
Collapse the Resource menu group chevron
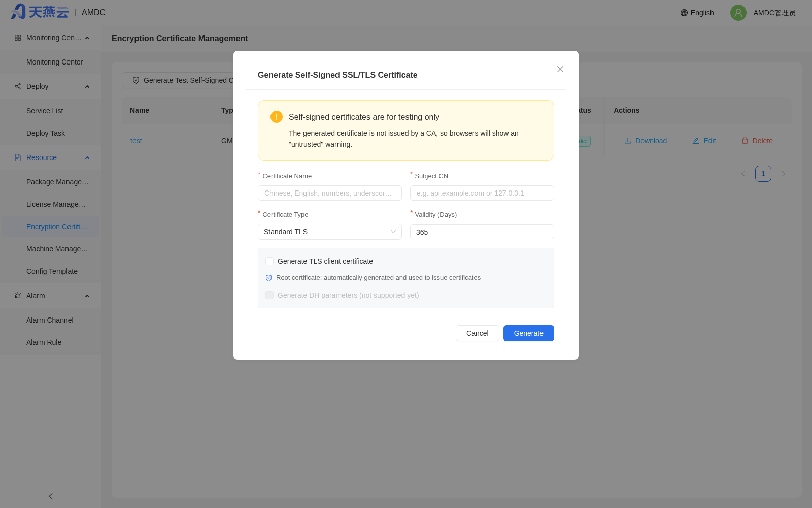pyautogui.click(x=87, y=158)
